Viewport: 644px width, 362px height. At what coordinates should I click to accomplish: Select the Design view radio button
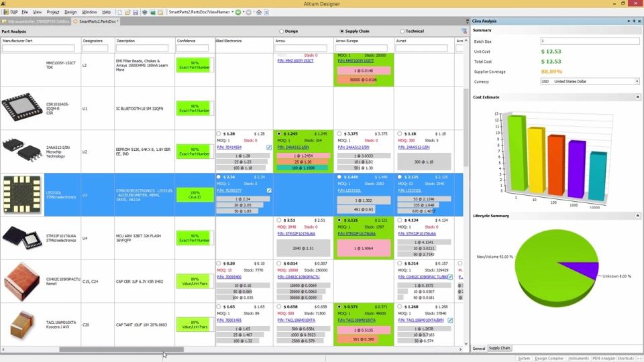[281, 32]
